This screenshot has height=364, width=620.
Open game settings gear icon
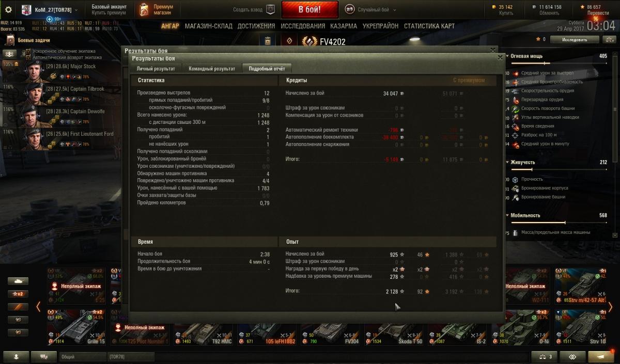(8, 10)
